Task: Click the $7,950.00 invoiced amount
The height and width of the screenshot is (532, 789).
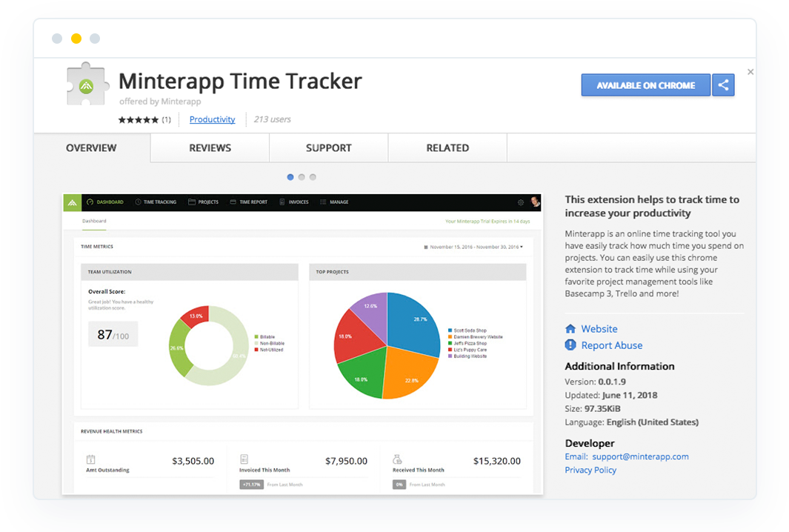Action: [x=346, y=461]
